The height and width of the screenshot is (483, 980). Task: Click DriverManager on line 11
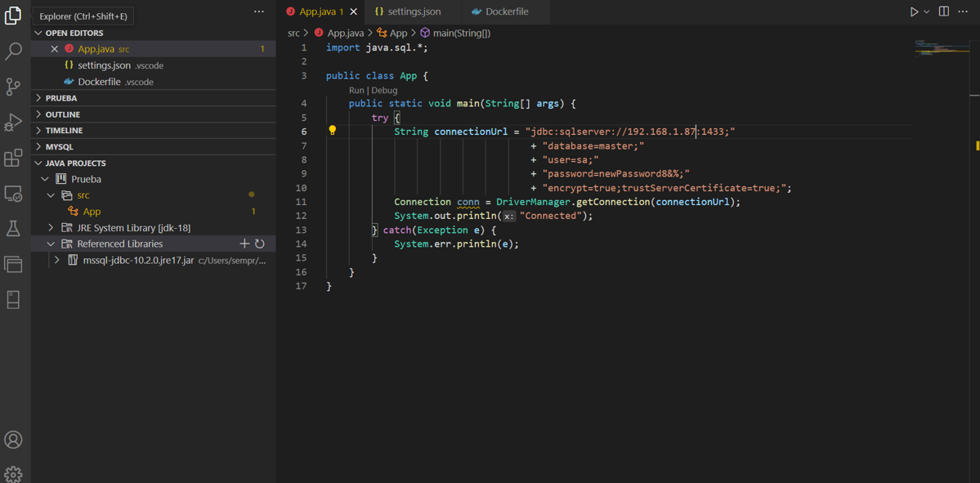coord(533,202)
